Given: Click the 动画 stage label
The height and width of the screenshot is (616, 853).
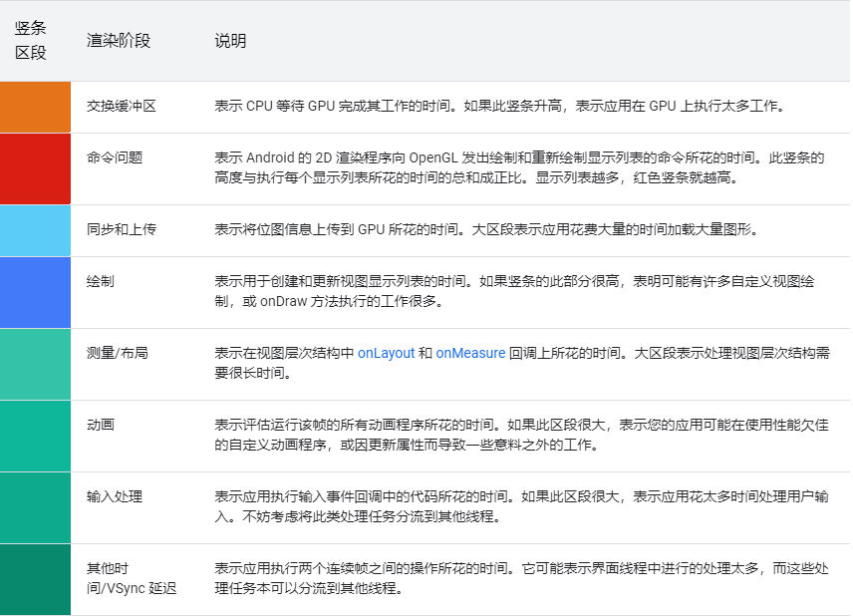Looking at the screenshot, I should coord(101,425).
